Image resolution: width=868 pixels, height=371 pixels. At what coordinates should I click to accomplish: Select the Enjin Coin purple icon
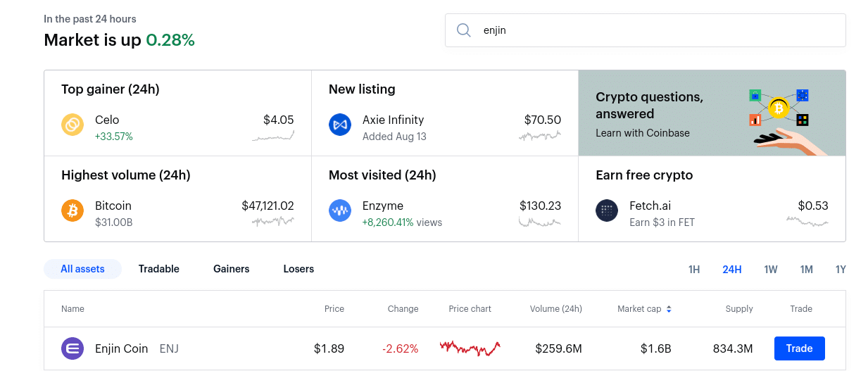pyautogui.click(x=73, y=348)
